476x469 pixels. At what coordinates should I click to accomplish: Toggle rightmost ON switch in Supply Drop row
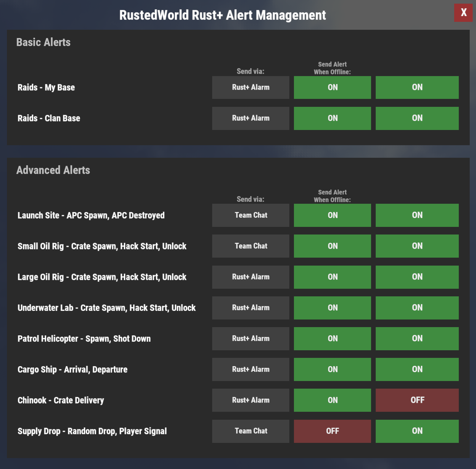coord(417,431)
